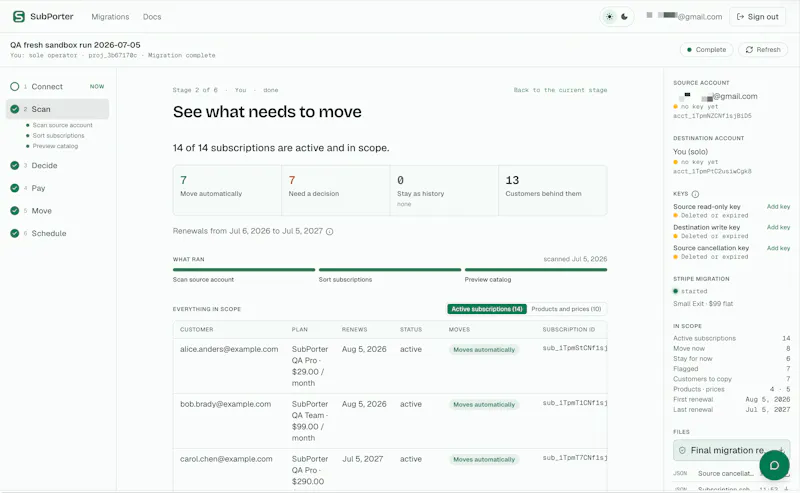Open the Final migration report file
This screenshot has height=493, width=800.
731,450
